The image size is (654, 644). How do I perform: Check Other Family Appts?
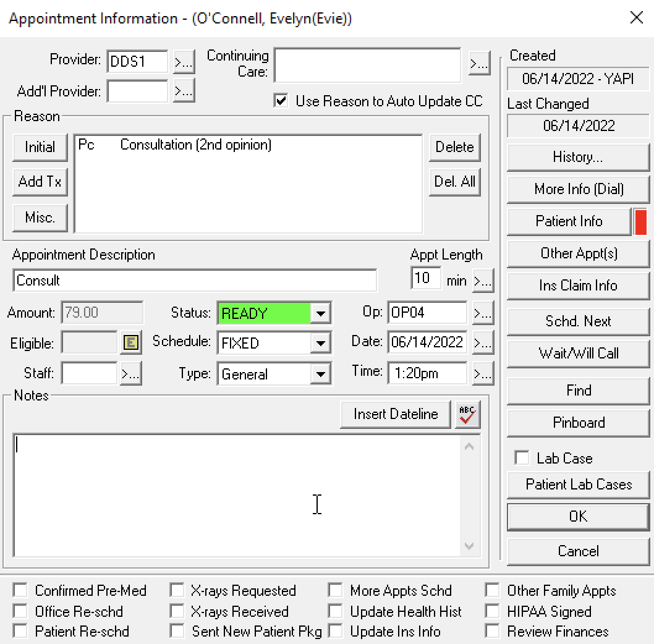(x=492, y=590)
